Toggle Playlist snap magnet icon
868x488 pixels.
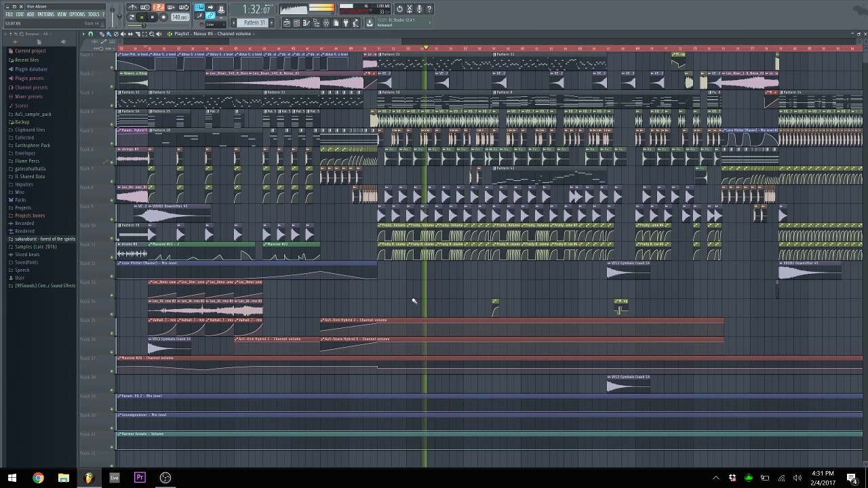pyautogui.click(x=91, y=34)
